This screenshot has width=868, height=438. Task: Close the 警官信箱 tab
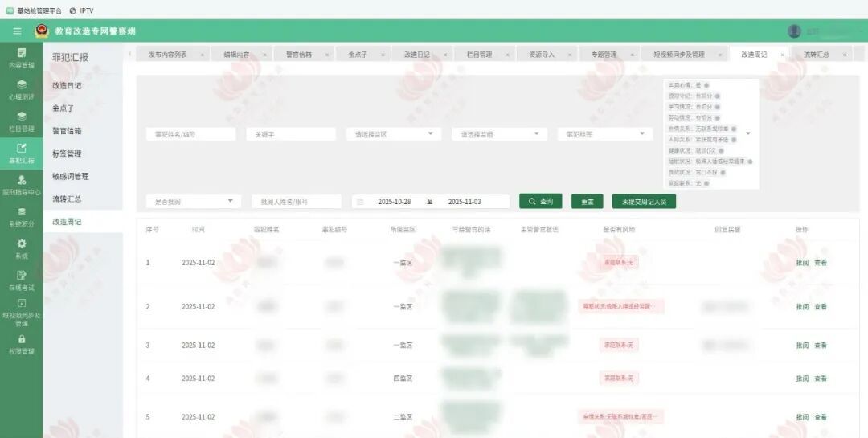[326, 55]
